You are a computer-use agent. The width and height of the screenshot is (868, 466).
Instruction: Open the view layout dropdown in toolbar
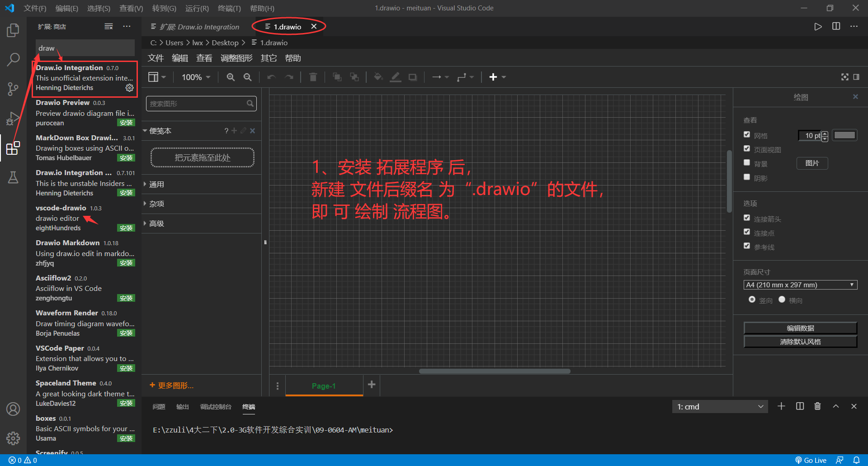pos(157,77)
